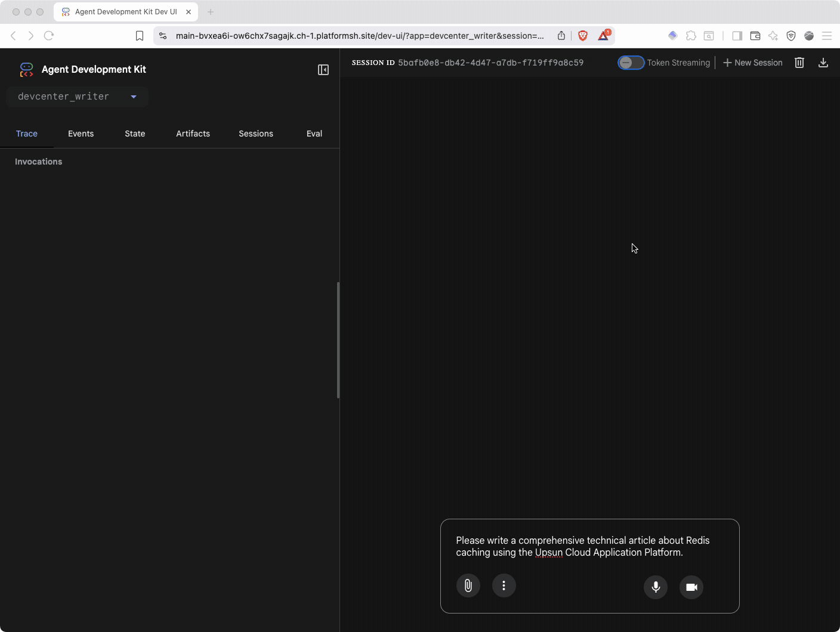Click the site settings icon in address bar
Image resolution: width=840 pixels, height=632 pixels.
(x=163, y=36)
